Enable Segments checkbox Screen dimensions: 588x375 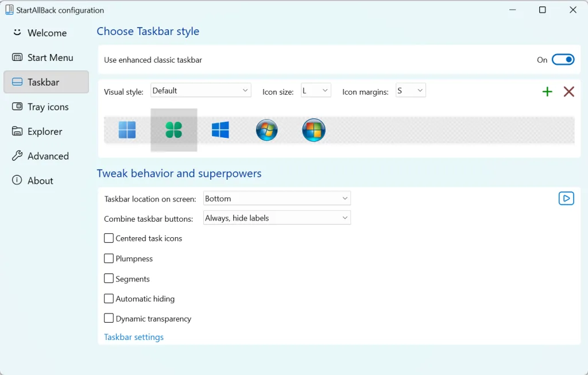pyautogui.click(x=109, y=279)
